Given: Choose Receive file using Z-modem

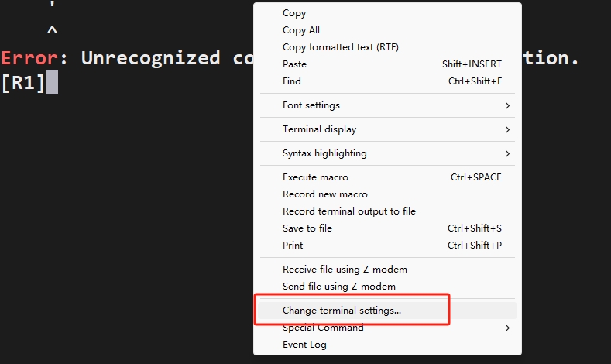Looking at the screenshot, I should [x=345, y=270].
